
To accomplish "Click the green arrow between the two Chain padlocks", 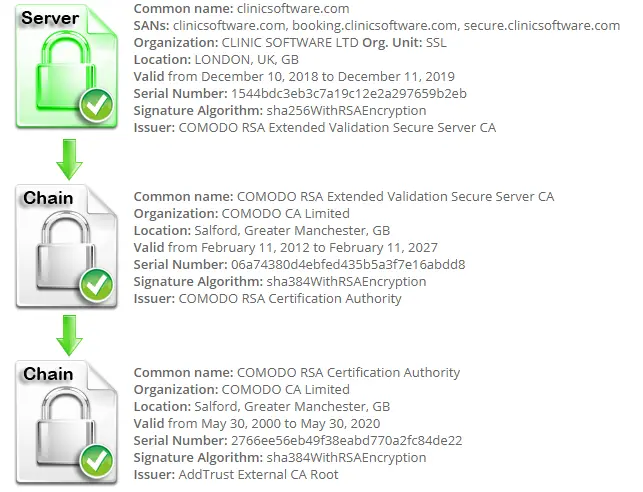I will [x=70, y=336].
